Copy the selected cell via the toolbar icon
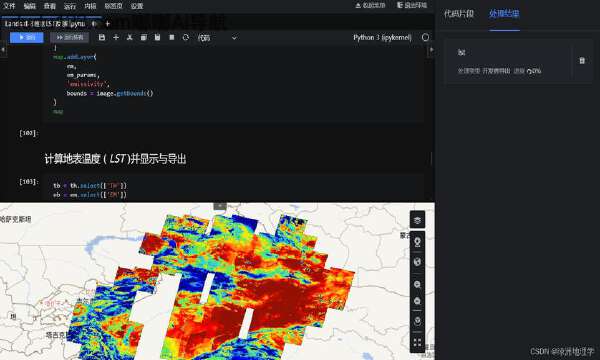Viewport: 600px width, 360px height. point(143,37)
